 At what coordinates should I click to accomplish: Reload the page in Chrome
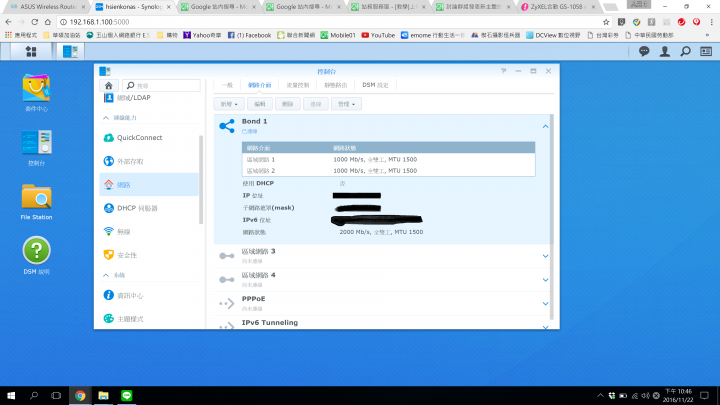(x=34, y=22)
